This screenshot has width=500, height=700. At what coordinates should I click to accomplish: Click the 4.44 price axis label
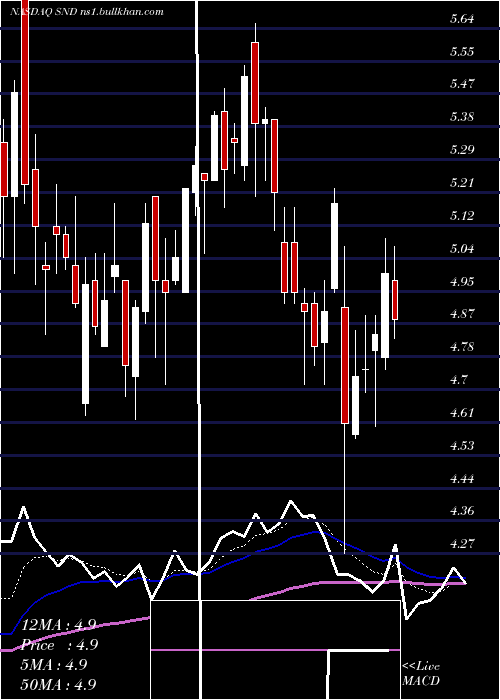[462, 479]
